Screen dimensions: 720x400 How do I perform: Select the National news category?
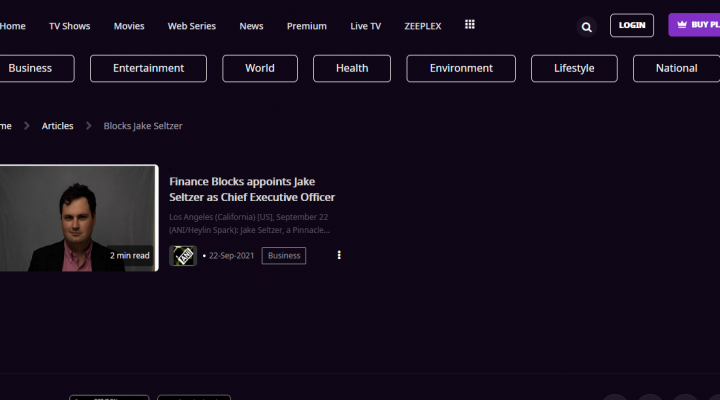click(676, 68)
